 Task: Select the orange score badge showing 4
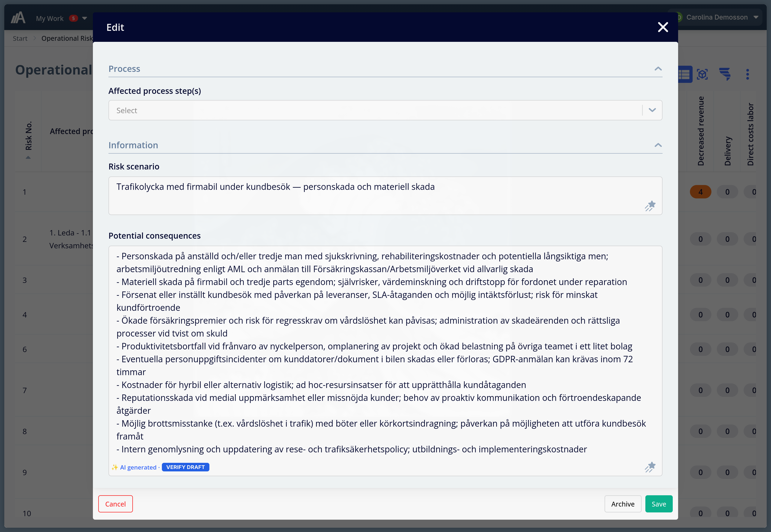(x=701, y=192)
